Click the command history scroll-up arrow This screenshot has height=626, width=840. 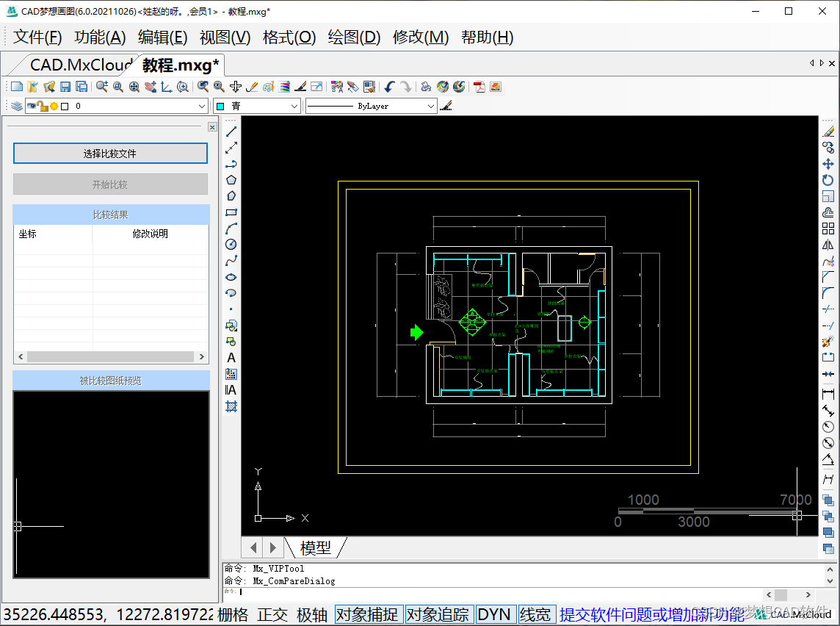(x=830, y=569)
